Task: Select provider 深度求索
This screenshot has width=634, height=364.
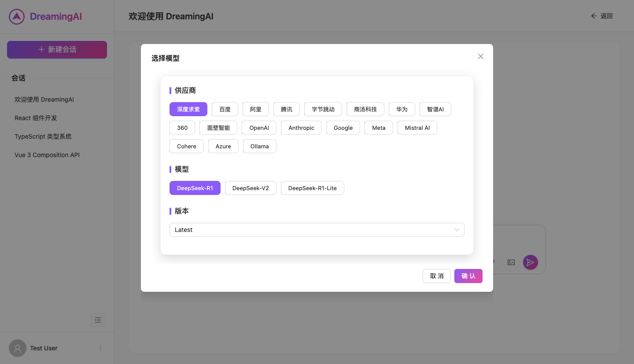Action: [x=188, y=109]
